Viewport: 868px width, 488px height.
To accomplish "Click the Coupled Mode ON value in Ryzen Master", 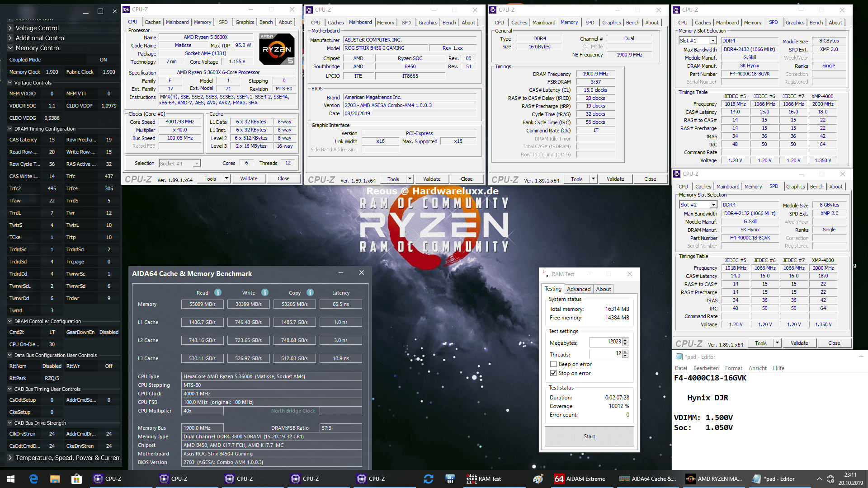I will point(103,60).
